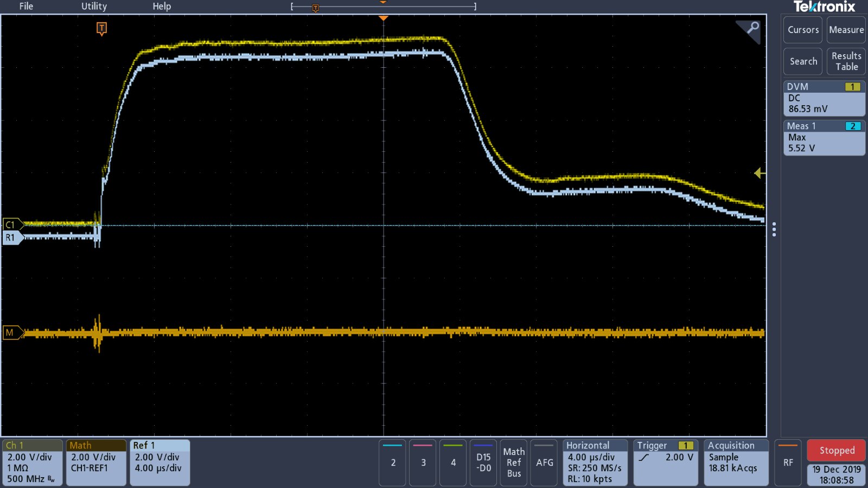Open the three-dot results bar handle
Image resolution: width=868 pixels, height=488 pixels.
tap(774, 229)
